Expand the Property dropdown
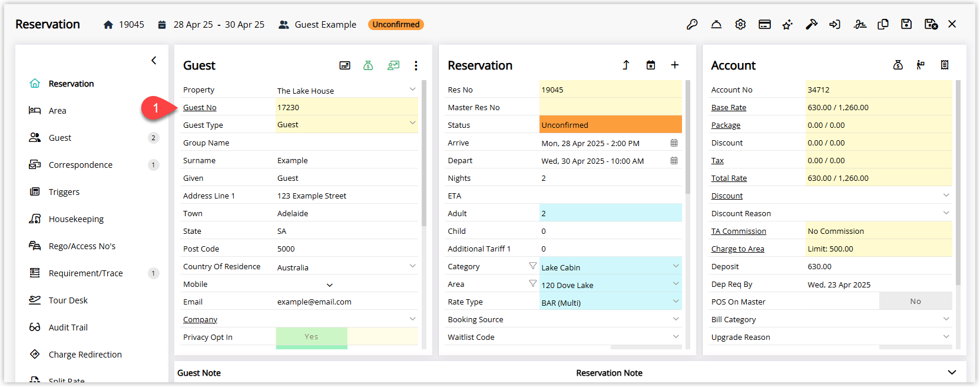The height and width of the screenshot is (387, 980). [x=412, y=90]
